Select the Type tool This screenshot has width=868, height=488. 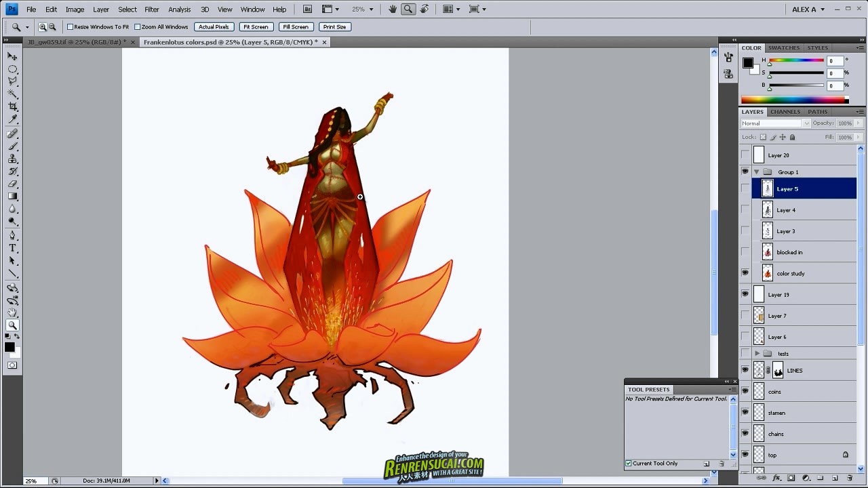[x=12, y=248]
